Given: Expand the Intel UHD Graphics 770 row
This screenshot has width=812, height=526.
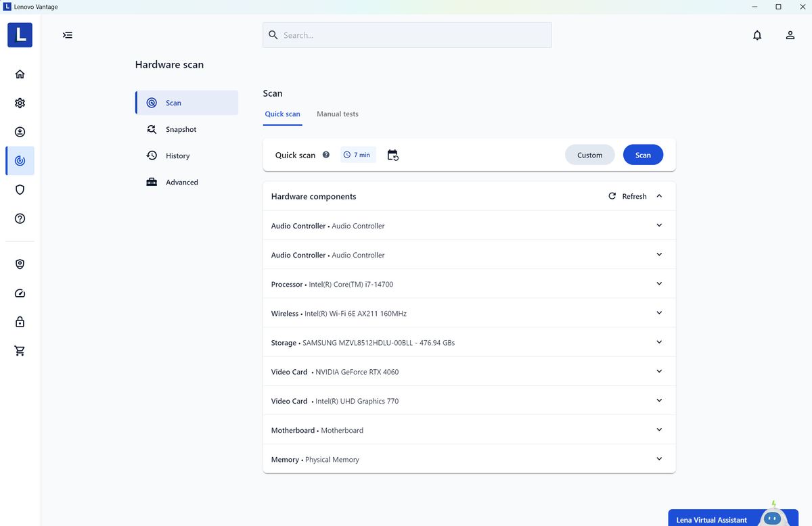Looking at the screenshot, I should (x=469, y=400).
